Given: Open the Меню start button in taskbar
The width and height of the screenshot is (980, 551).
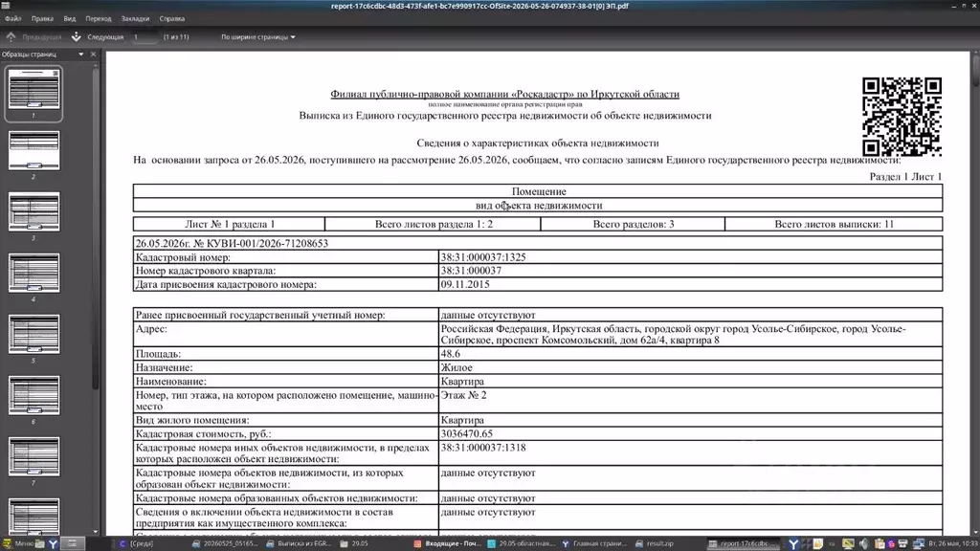Looking at the screenshot, I should (18, 543).
